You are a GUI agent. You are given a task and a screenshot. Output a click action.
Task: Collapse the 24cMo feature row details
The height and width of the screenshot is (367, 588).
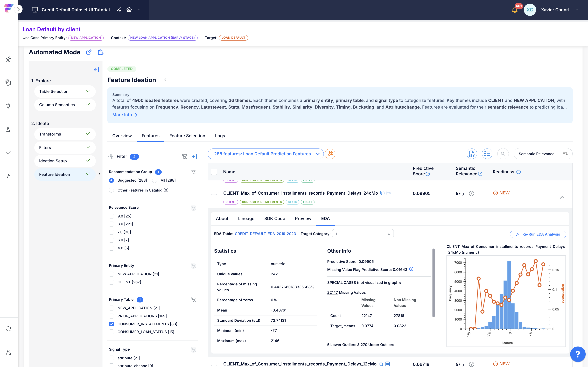point(562,197)
